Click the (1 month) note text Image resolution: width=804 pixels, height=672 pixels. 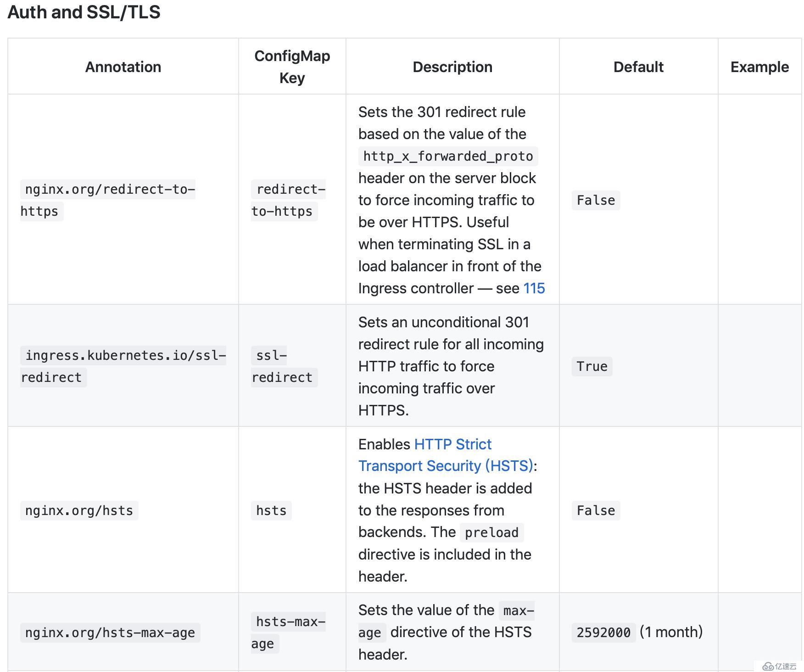671,632
